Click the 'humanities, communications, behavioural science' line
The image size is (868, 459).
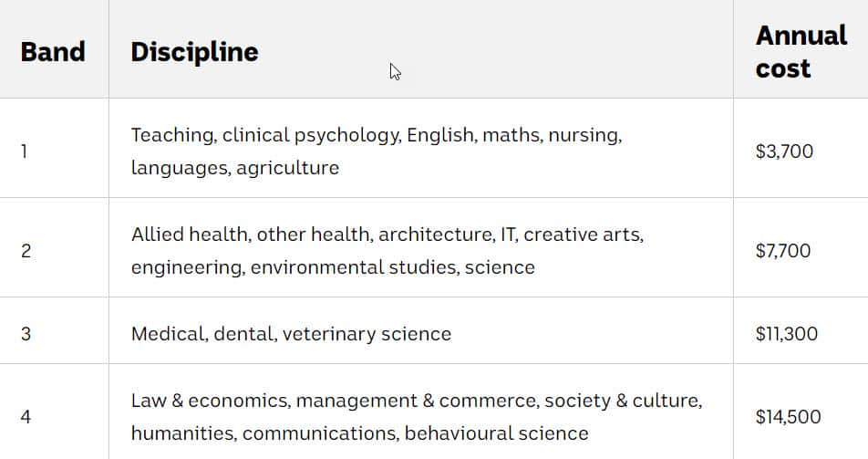pyautogui.click(x=359, y=433)
